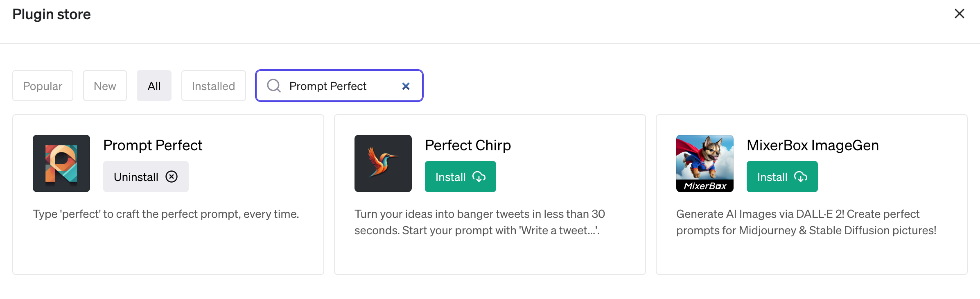Image resolution: width=980 pixels, height=299 pixels.
Task: Select the All filter tab
Action: coord(154,86)
